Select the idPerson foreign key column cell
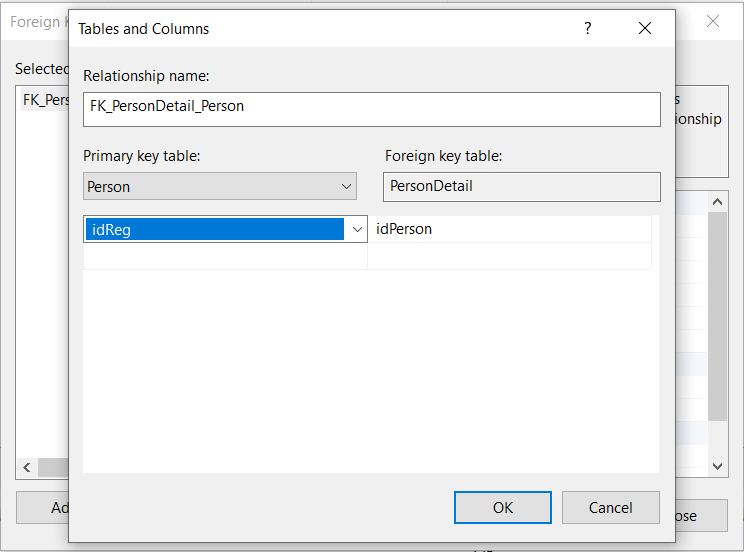The height and width of the screenshot is (552, 744). pos(509,229)
